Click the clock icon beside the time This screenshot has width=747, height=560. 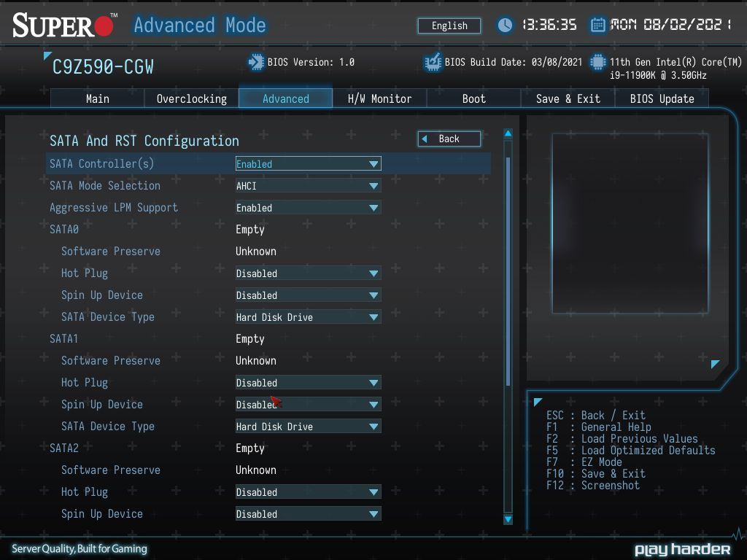click(x=505, y=25)
